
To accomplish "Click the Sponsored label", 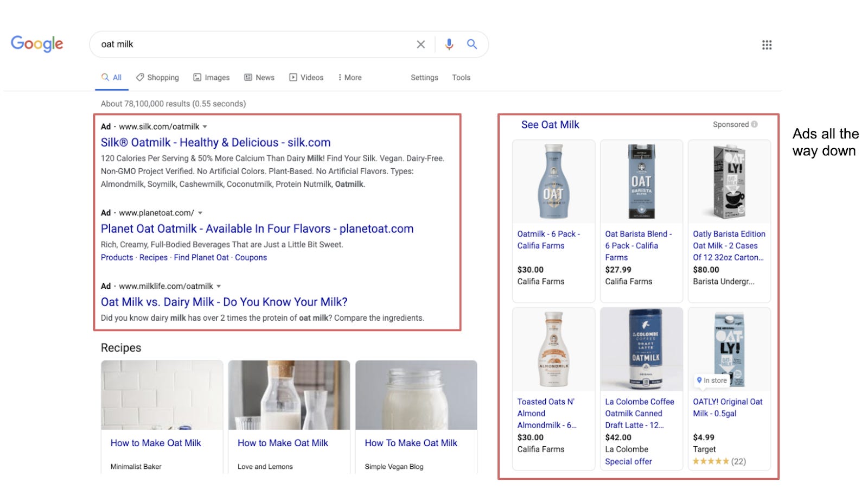I will (730, 124).
